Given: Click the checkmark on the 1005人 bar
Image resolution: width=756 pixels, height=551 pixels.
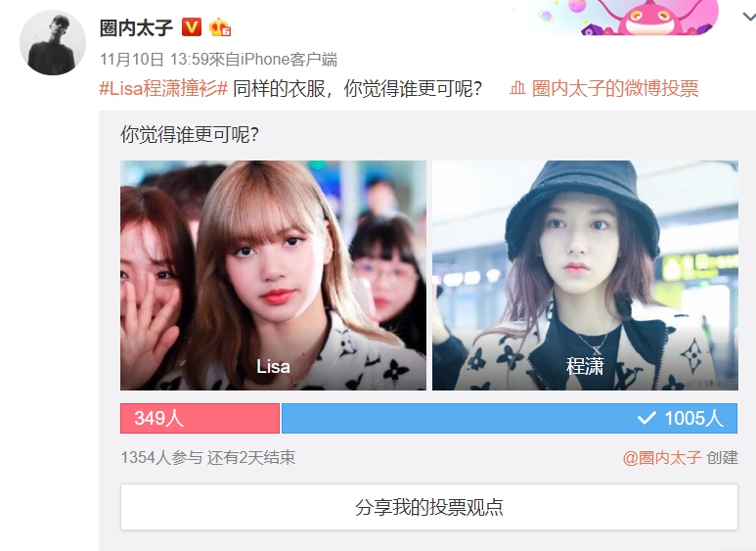Looking at the screenshot, I should 646,418.
